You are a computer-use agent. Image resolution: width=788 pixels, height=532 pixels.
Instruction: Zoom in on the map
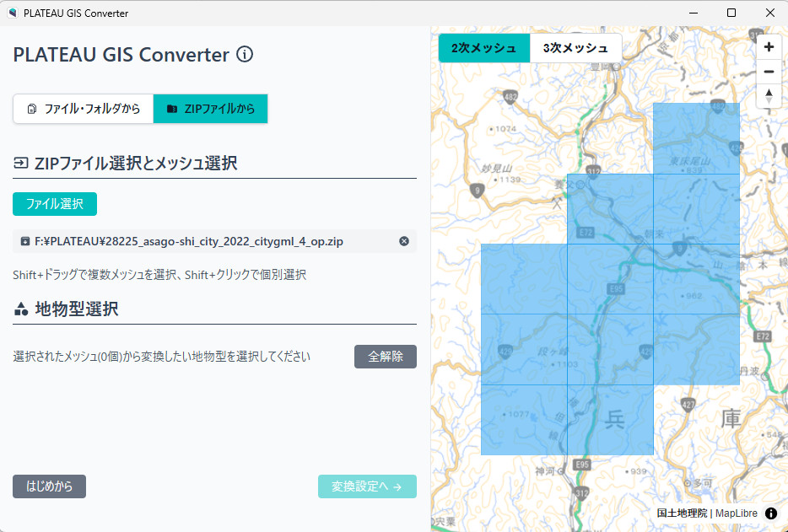coord(769,47)
